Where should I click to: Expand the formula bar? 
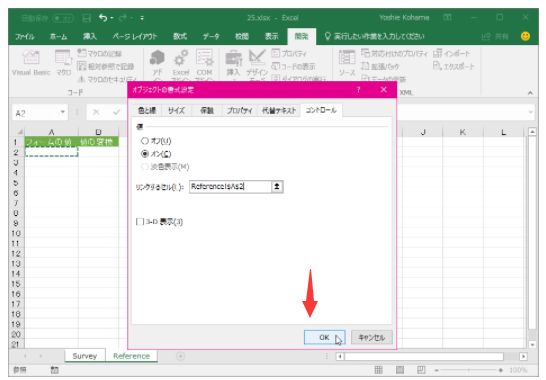pyautogui.click(x=530, y=112)
